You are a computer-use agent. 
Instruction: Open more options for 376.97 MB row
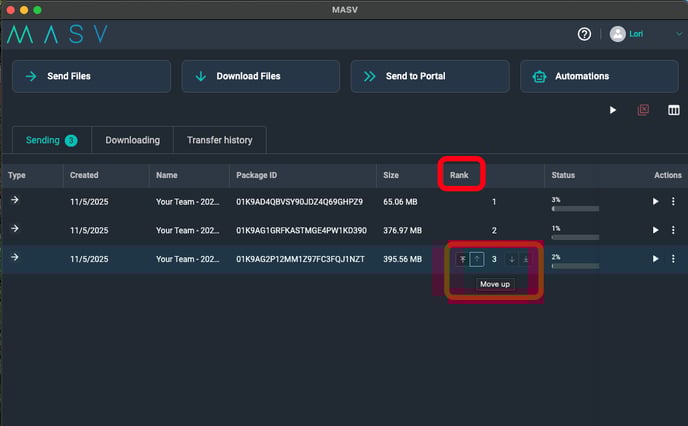[673, 230]
